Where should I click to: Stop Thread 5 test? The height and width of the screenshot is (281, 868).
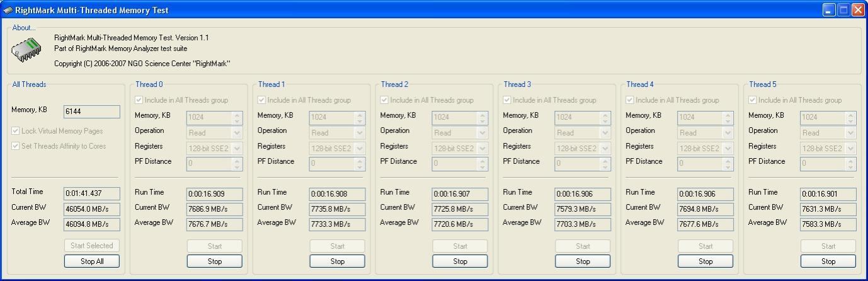tap(829, 261)
